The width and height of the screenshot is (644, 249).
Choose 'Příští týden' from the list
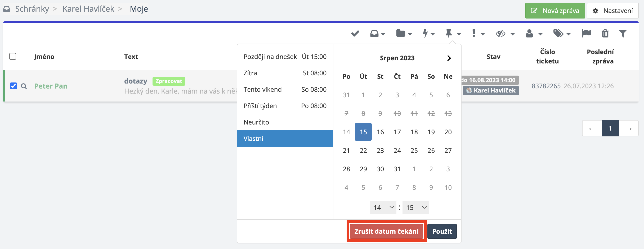(x=285, y=106)
